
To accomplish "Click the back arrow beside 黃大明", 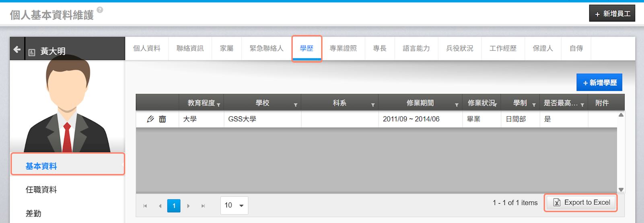I will point(17,49).
